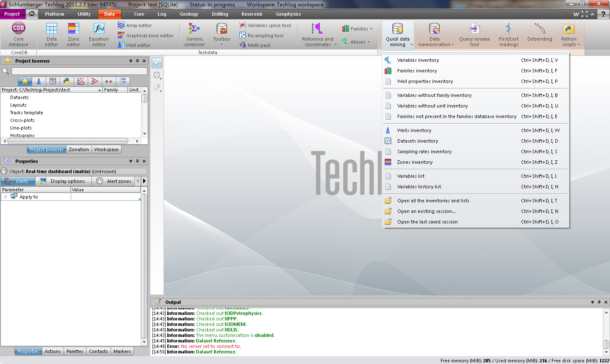Screen dimensions: 610x364
Task: Open the Toolbox dropdown
Action: pyautogui.click(x=222, y=35)
